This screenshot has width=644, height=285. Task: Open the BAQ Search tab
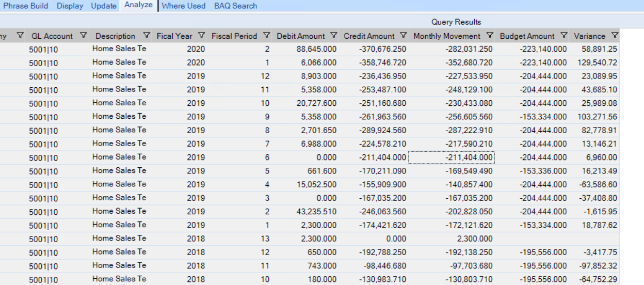[235, 6]
